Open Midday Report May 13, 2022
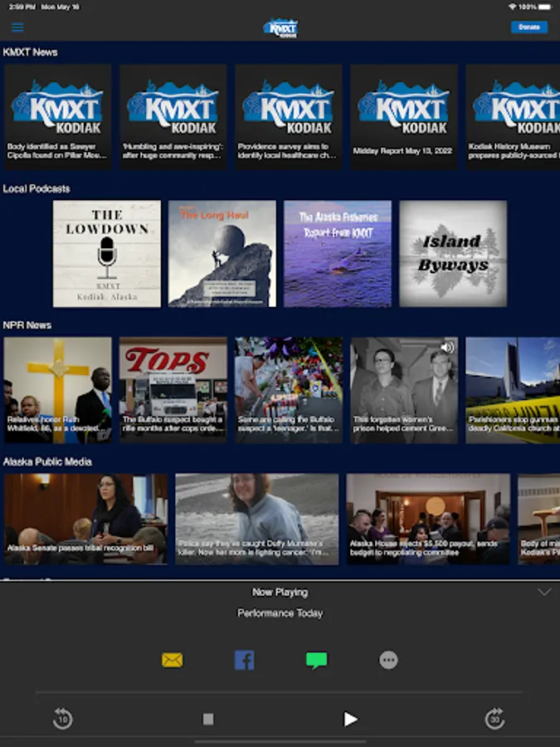Viewport: 560px width, 747px height. point(404,117)
